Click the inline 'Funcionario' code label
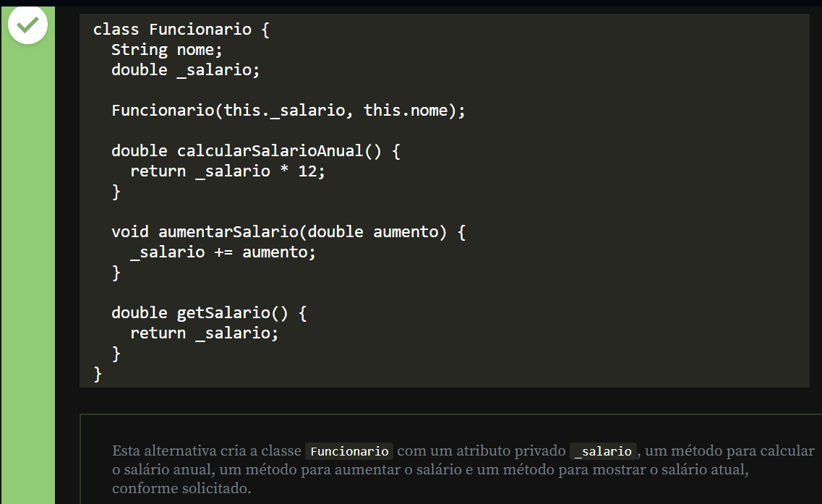This screenshot has width=822, height=504. pos(349,451)
